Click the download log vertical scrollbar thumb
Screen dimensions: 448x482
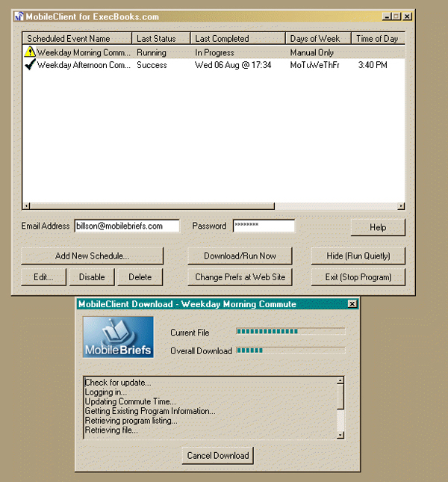tap(340, 397)
